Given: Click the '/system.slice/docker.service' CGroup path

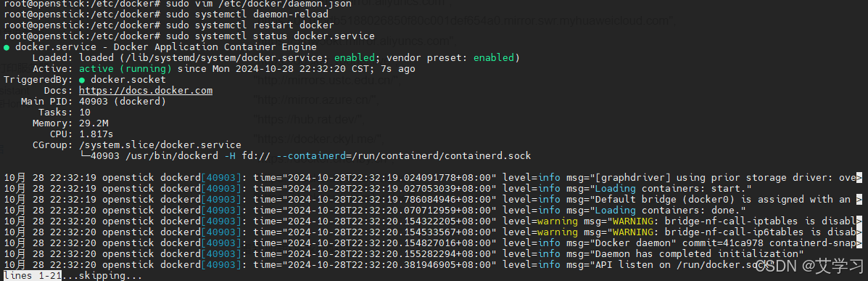Looking at the screenshot, I should coord(160,145).
